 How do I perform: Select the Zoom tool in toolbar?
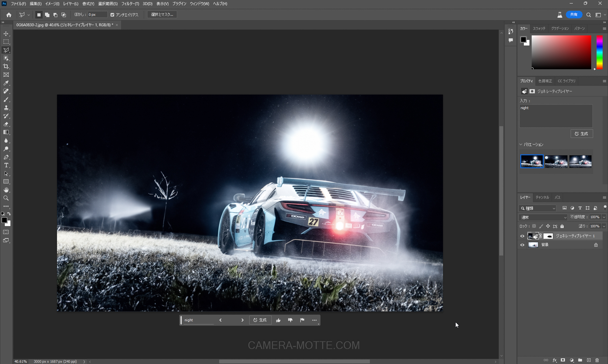pos(6,198)
